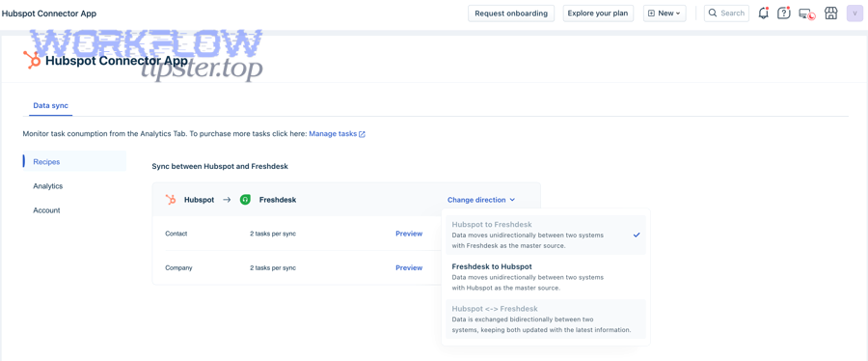
Task: Click the top-left Hubspot Connector App title
Action: (x=49, y=14)
